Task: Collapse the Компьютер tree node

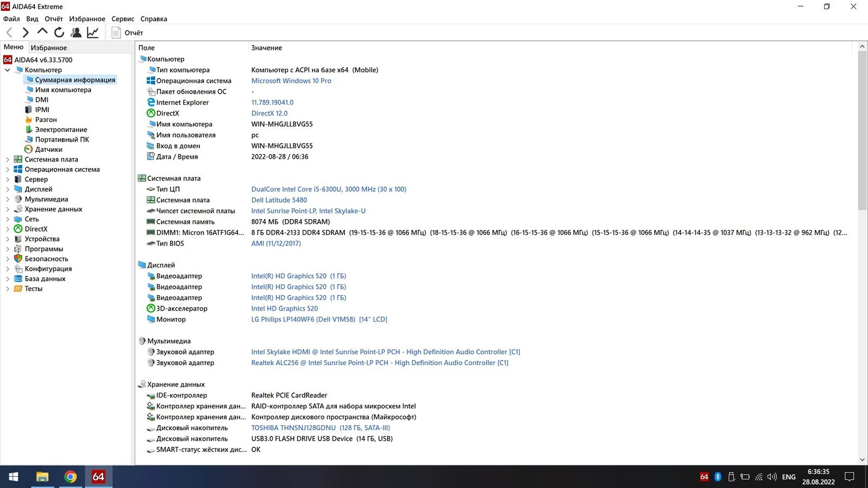Action: (8, 70)
